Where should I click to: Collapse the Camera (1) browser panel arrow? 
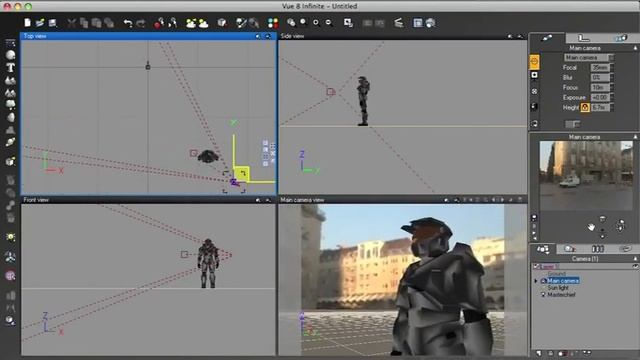point(635,259)
